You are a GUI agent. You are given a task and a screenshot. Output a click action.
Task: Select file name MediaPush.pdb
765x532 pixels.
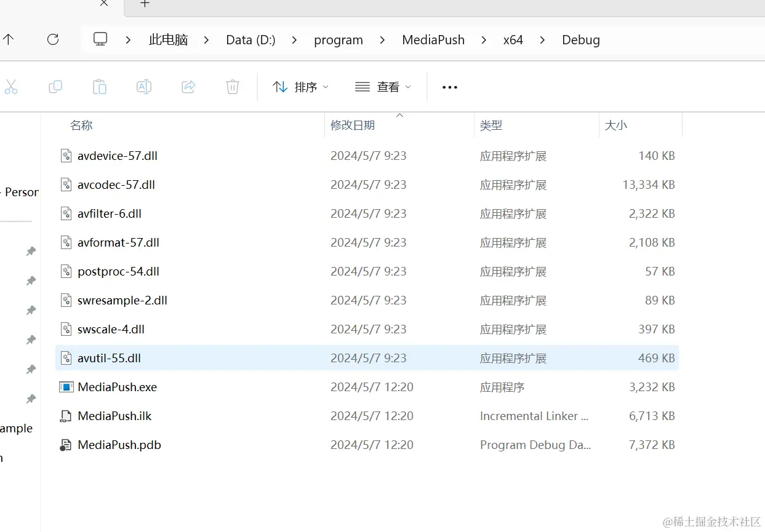pos(119,445)
